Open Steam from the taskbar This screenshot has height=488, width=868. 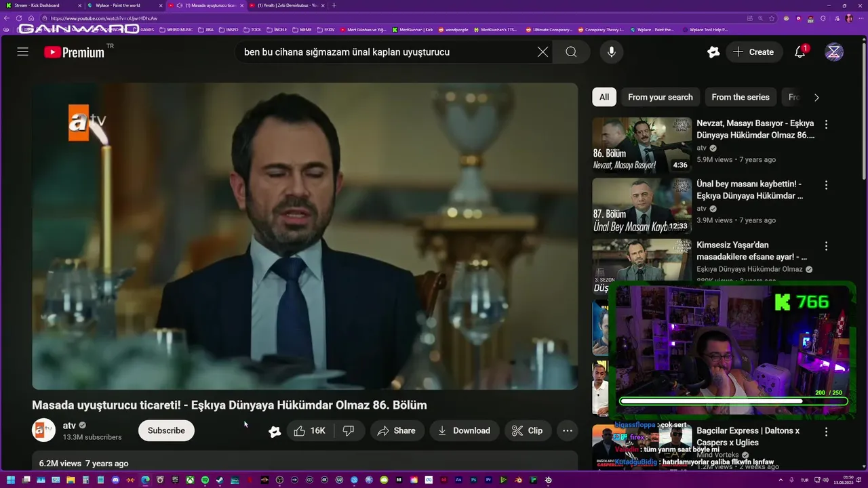[x=220, y=481]
